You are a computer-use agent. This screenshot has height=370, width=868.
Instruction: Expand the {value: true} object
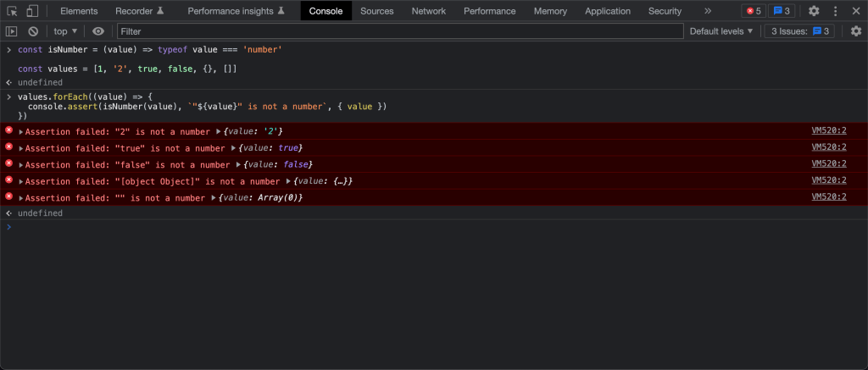coord(233,148)
